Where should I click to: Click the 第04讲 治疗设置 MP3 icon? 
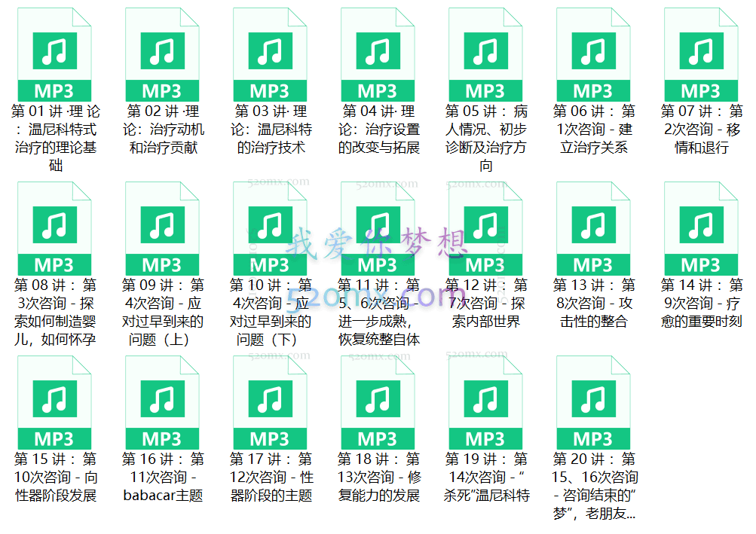[x=378, y=51]
